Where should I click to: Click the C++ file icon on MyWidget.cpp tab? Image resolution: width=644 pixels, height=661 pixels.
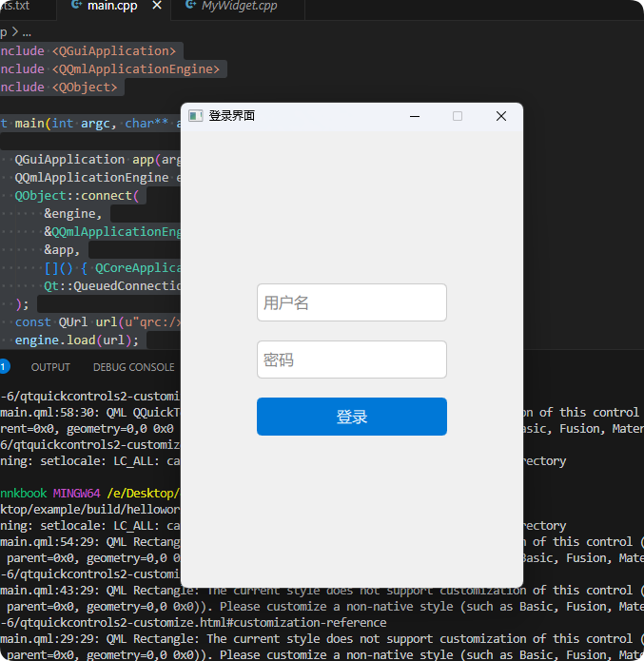[x=190, y=5]
